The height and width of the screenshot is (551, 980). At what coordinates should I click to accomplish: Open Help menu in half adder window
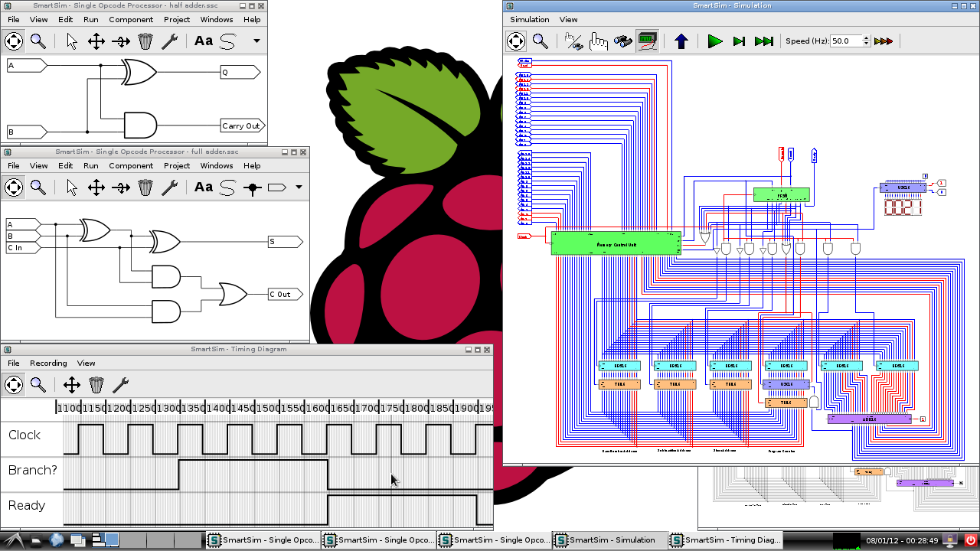coord(252,19)
